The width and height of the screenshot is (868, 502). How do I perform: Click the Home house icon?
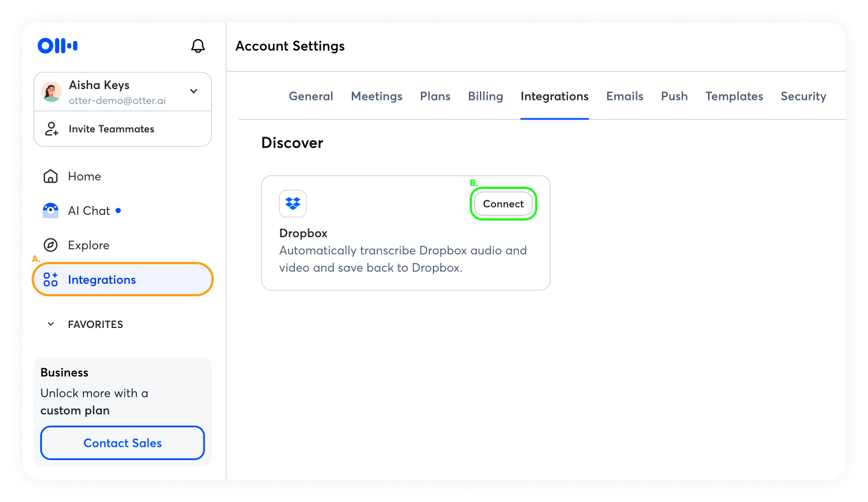(x=51, y=176)
